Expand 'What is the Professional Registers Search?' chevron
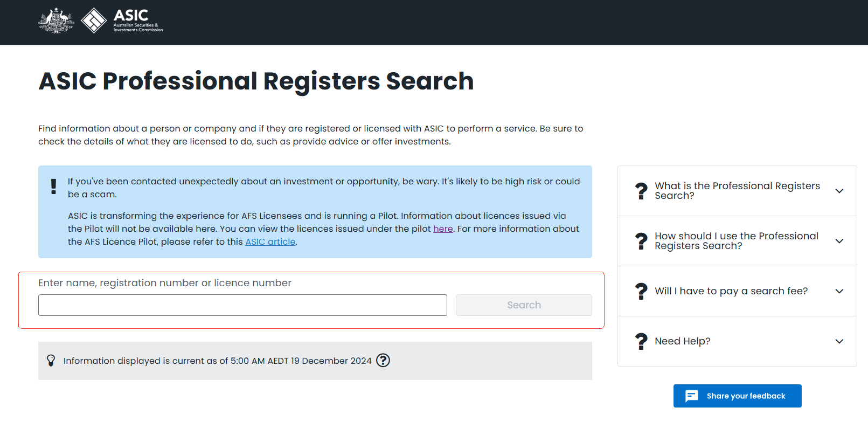This screenshot has width=868, height=435. coord(839,191)
